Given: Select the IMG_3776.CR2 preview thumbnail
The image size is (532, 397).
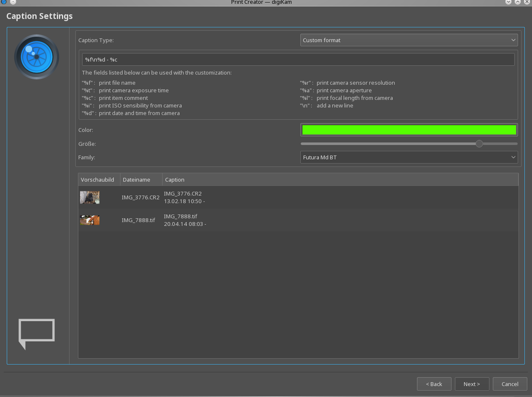Looking at the screenshot, I should (x=90, y=197).
